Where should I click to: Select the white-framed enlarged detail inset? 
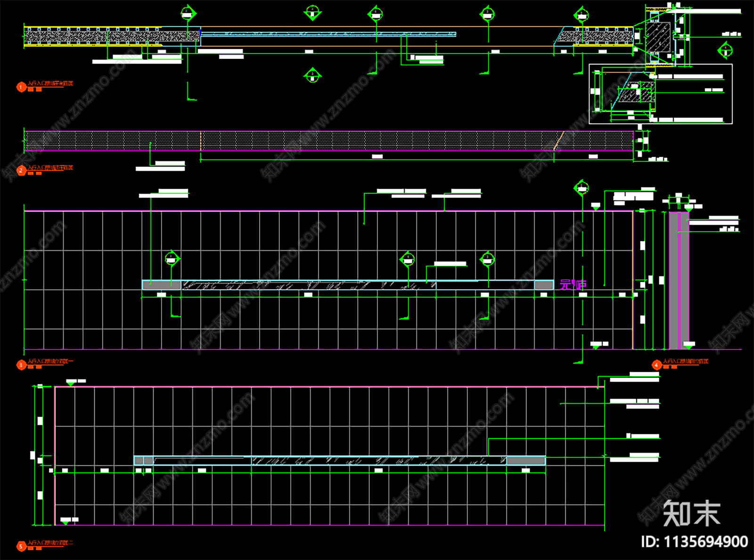click(661, 94)
